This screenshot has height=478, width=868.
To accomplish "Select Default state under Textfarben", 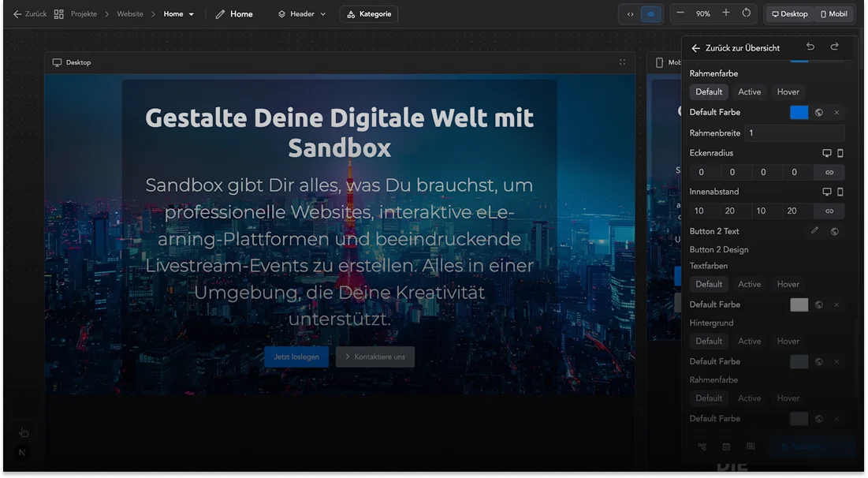I will coord(709,284).
